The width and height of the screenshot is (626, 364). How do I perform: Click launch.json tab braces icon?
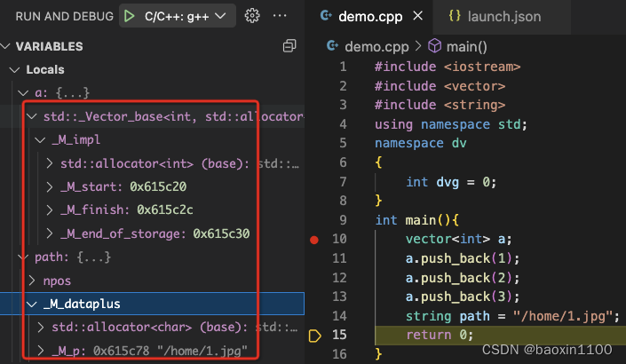coord(455,16)
